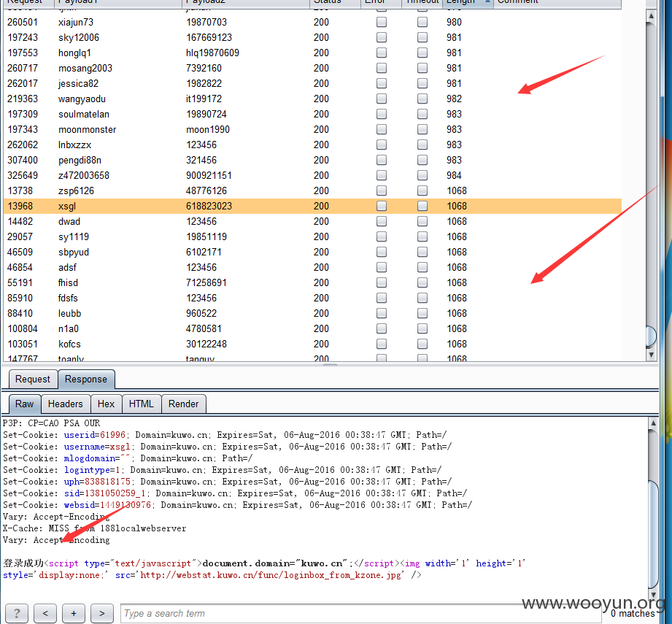Select the HTML view tab

142,404
